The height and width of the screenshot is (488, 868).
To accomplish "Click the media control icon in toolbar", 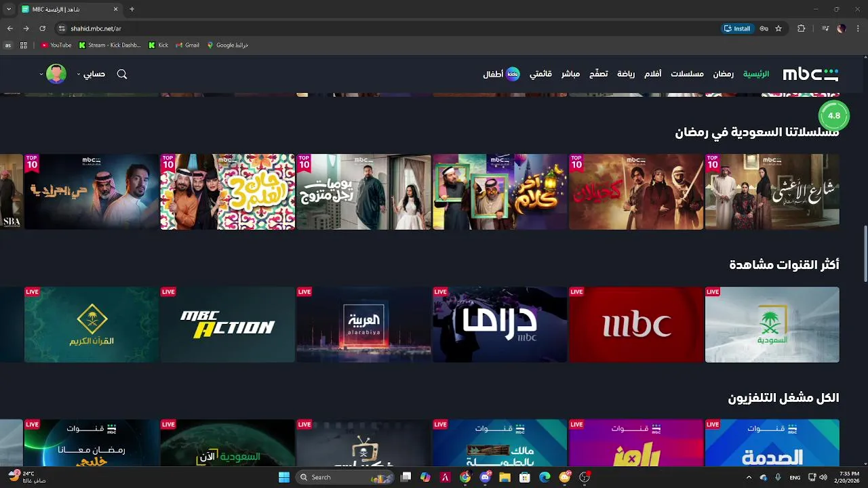I will [x=825, y=28].
